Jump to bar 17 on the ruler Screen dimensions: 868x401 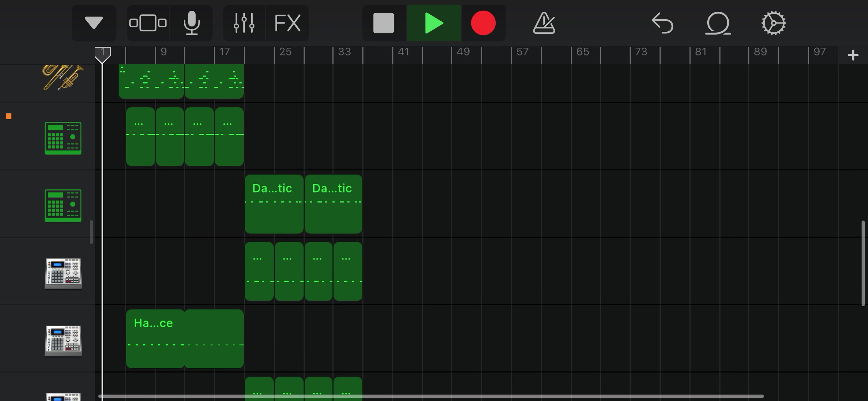coord(224,52)
